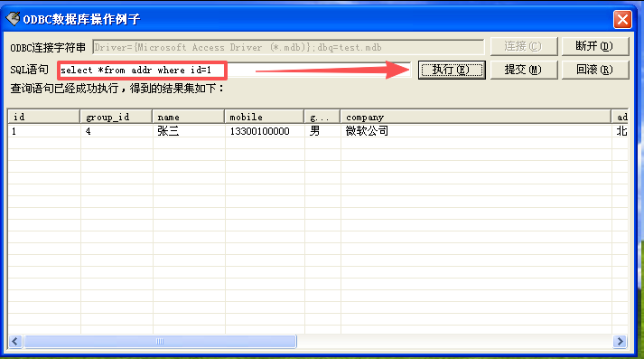Click the ODBC连接字符串 label

click(48, 48)
